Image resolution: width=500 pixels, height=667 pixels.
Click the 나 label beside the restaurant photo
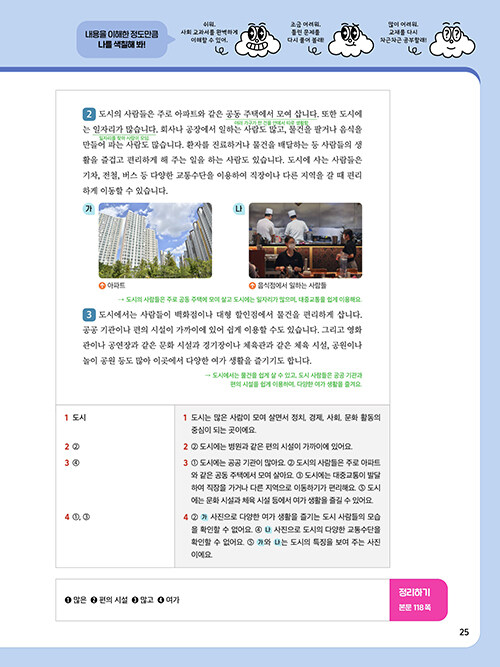[x=239, y=209]
